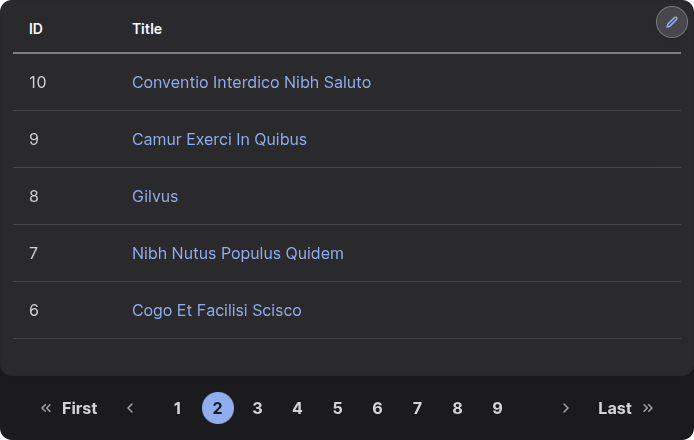
Task: Open Camur Exerci In Quibus link
Action: (219, 139)
